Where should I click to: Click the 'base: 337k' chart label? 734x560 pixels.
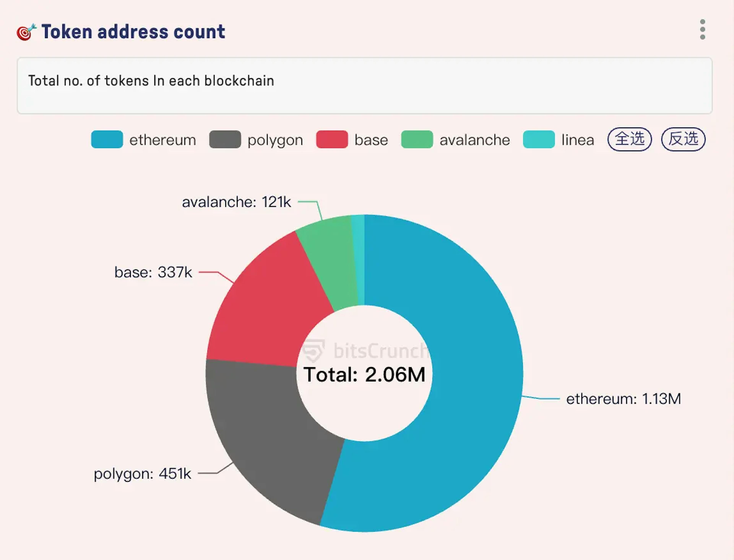tap(153, 272)
